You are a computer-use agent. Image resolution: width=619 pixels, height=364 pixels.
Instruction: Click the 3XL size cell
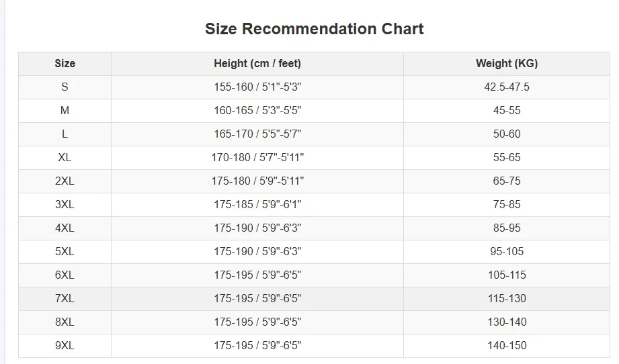click(x=65, y=205)
